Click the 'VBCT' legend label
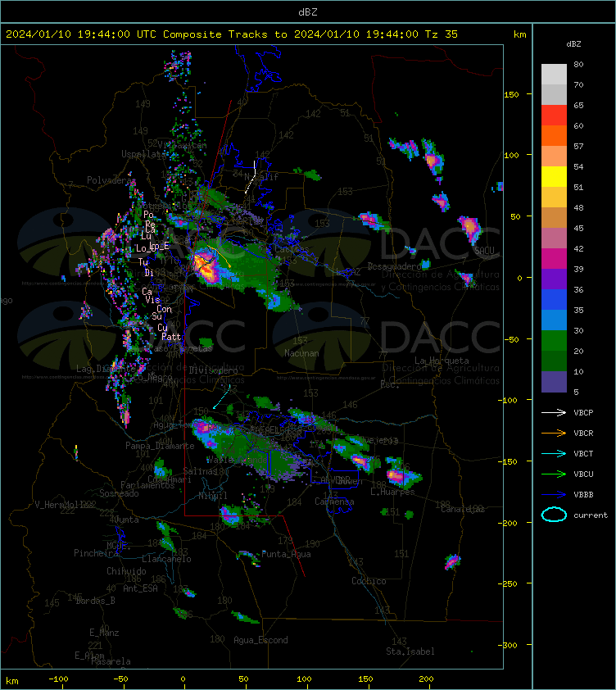616x690 pixels. pyautogui.click(x=583, y=454)
